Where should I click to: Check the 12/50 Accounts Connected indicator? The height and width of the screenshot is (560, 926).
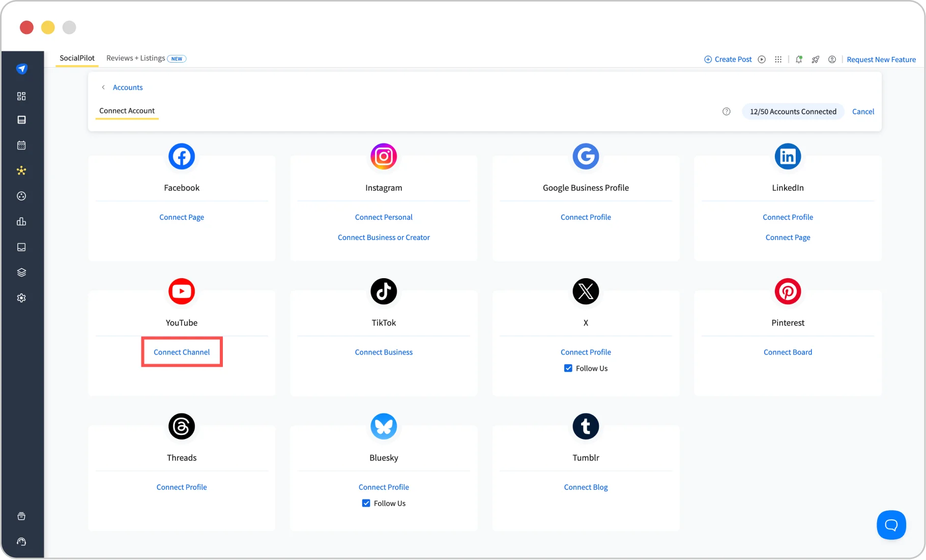(x=793, y=111)
